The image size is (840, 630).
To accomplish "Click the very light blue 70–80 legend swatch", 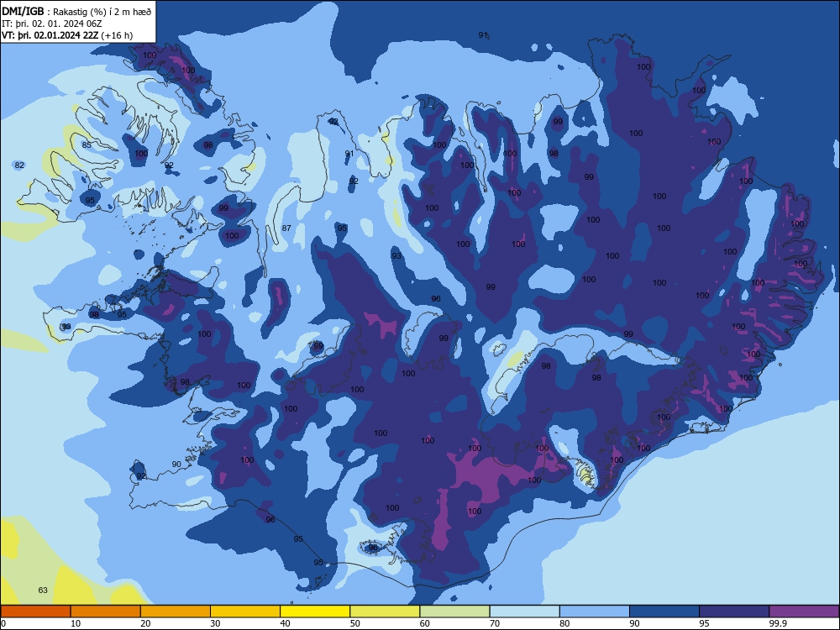I will (524, 612).
